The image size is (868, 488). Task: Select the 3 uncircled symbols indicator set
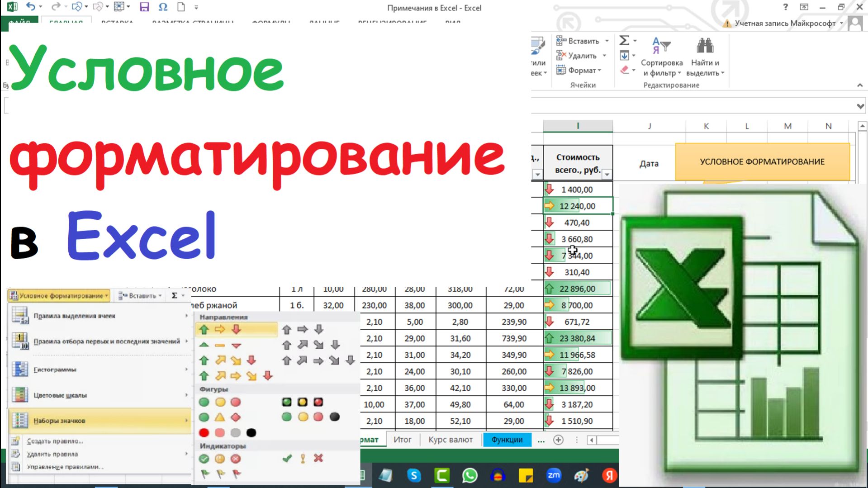tap(303, 459)
